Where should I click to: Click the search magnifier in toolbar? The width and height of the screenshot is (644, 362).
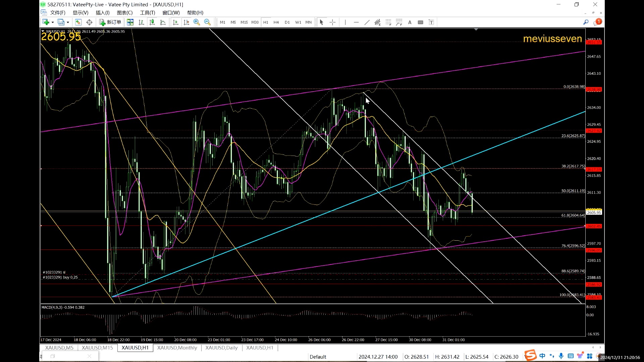click(586, 22)
